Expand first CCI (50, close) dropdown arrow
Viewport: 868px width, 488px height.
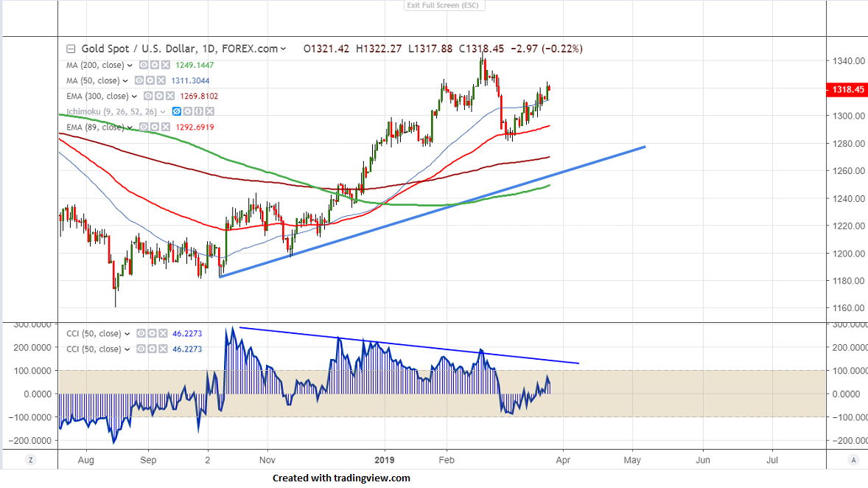127,334
